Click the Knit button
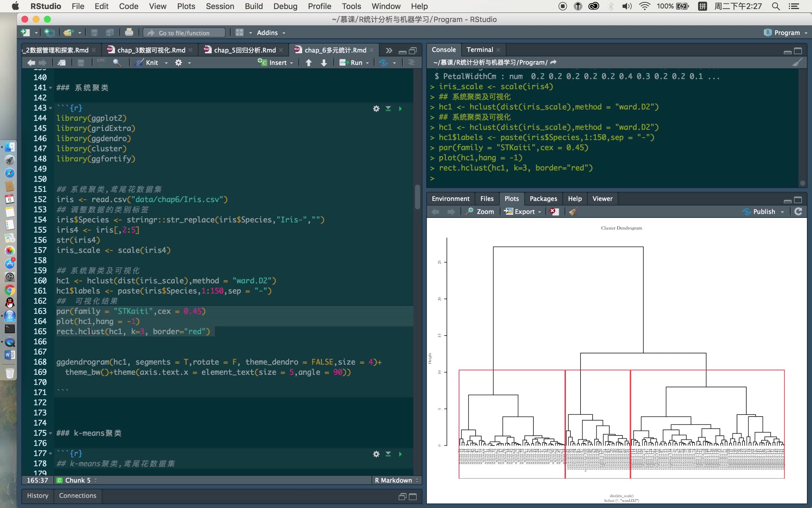812x508 pixels. coord(146,62)
